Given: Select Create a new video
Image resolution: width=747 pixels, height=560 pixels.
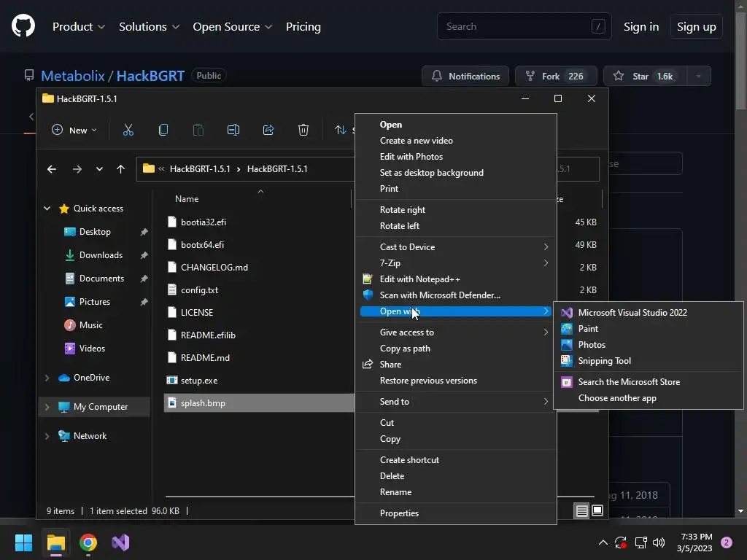Looking at the screenshot, I should tap(456, 141).
